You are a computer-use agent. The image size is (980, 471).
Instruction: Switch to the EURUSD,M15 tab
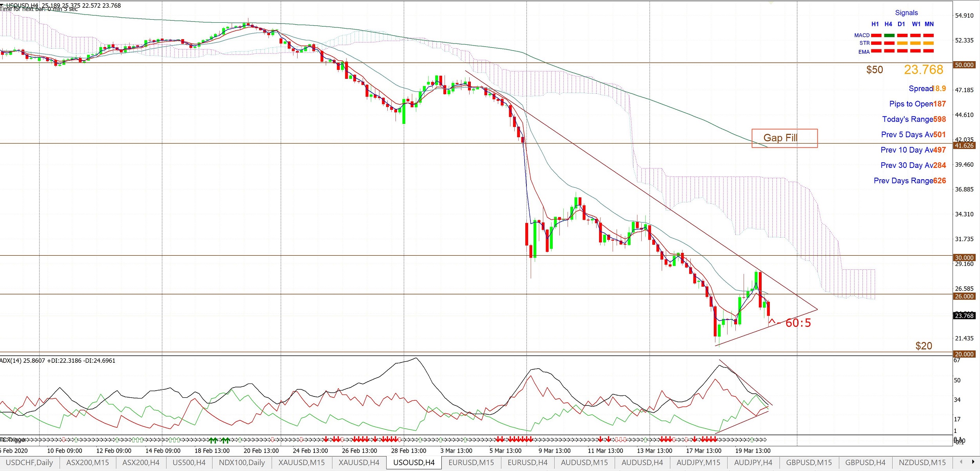click(x=471, y=462)
